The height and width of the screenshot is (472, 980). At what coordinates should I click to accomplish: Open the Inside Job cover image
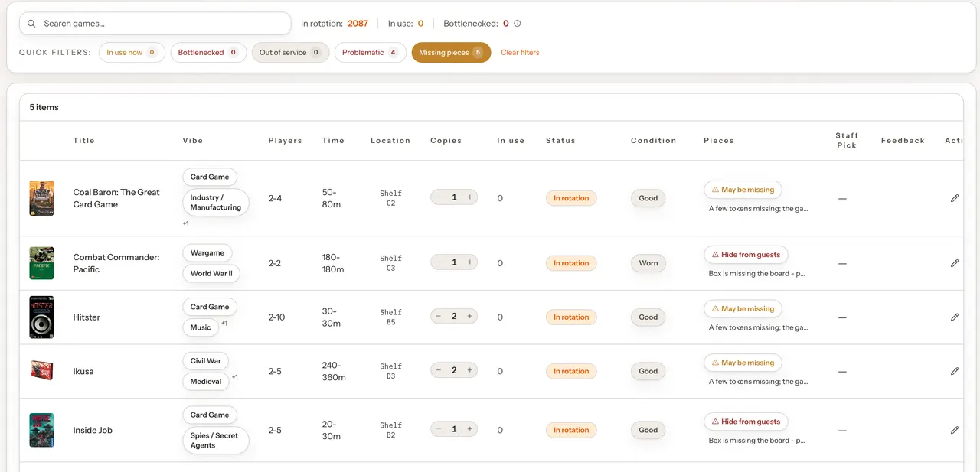41,430
